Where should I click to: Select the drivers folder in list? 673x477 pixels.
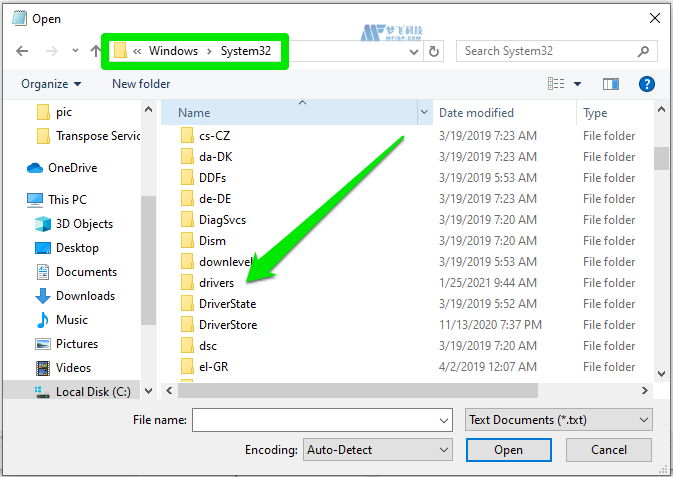(x=216, y=283)
